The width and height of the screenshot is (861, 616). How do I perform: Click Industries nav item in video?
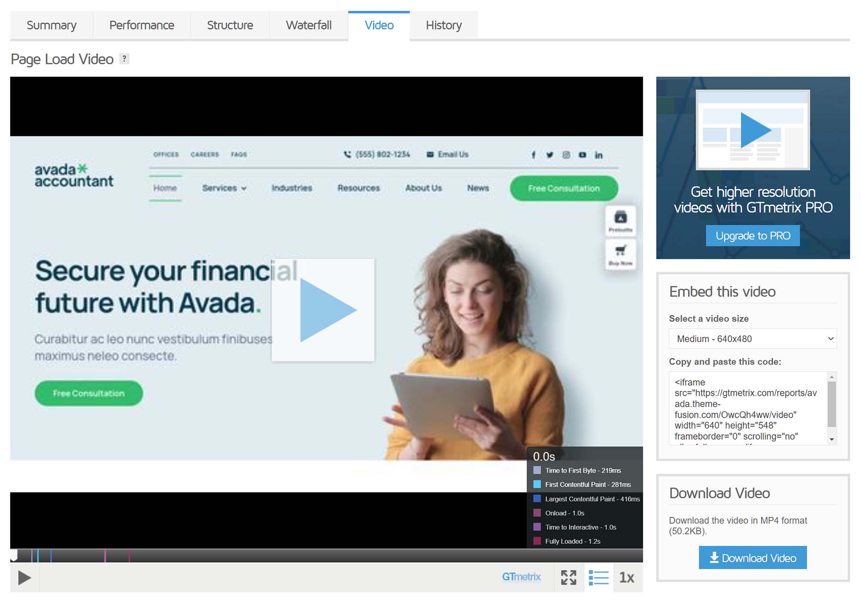(x=292, y=188)
